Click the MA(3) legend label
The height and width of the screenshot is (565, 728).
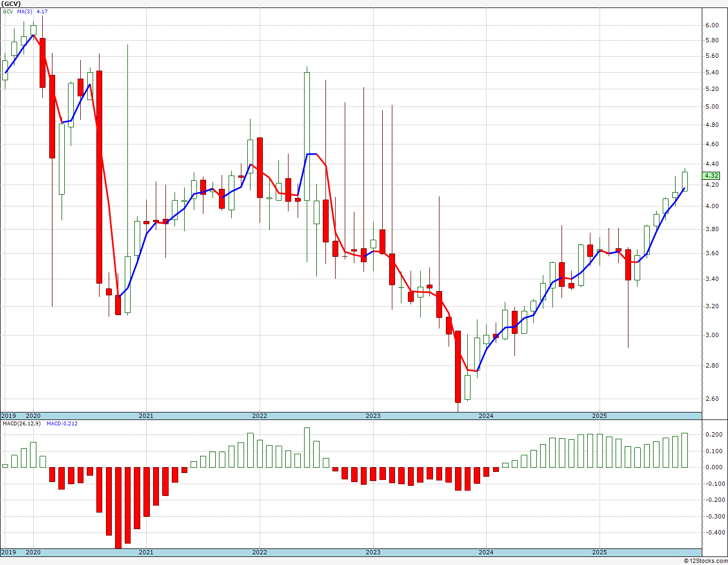[x=24, y=11]
